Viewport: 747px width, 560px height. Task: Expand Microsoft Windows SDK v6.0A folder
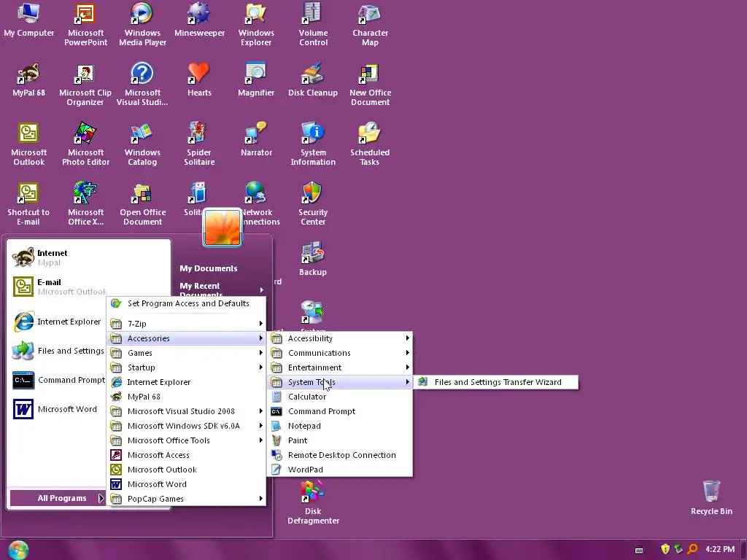click(x=186, y=426)
